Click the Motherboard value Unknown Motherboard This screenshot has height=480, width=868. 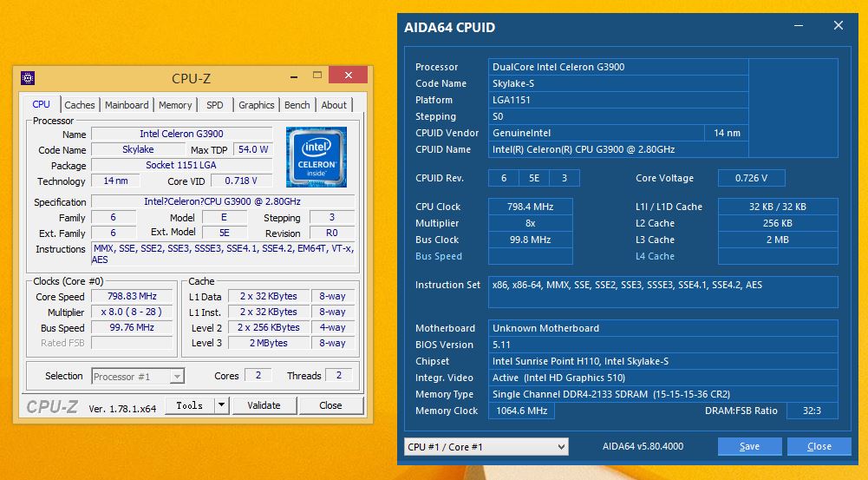(663, 328)
